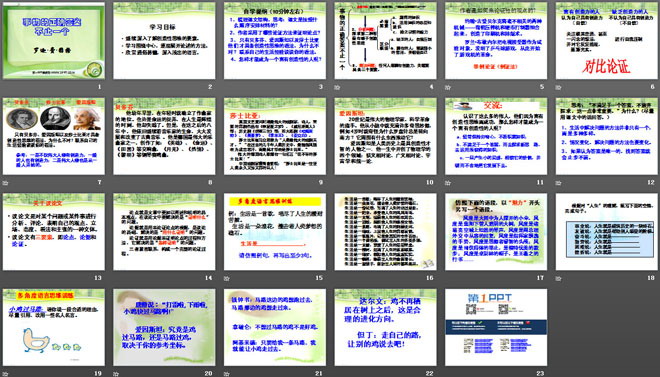660x377 pixels.
Task: Select slide 18 with blue table box
Action: (x=607, y=232)
